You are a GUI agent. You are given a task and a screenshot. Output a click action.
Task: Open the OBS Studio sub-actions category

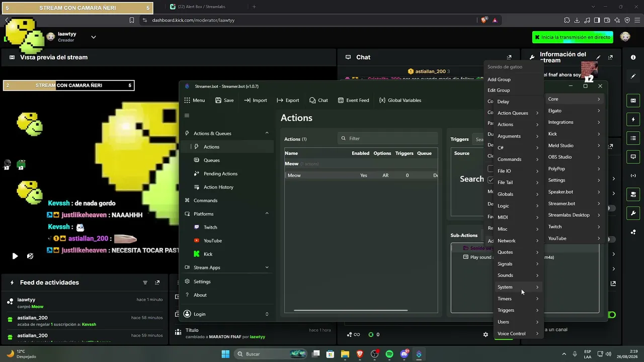(x=574, y=157)
